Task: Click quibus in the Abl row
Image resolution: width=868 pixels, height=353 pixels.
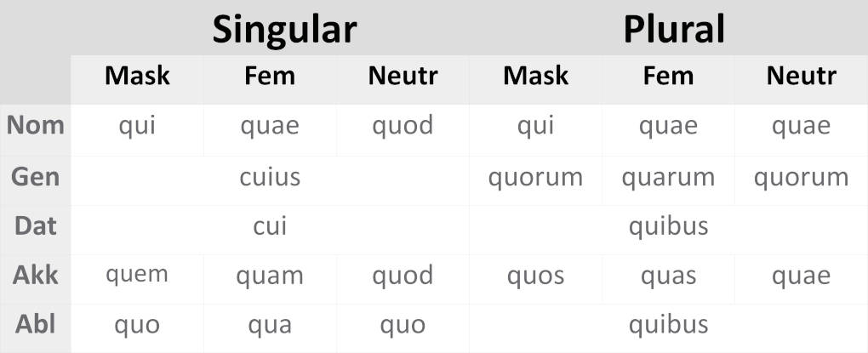Action: [x=668, y=325]
